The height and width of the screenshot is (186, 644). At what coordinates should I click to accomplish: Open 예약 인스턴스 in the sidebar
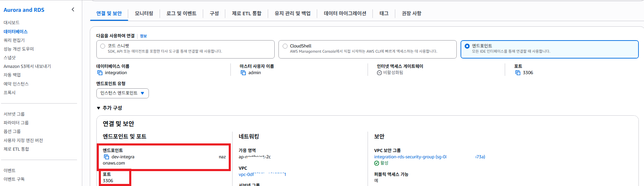click(16, 84)
